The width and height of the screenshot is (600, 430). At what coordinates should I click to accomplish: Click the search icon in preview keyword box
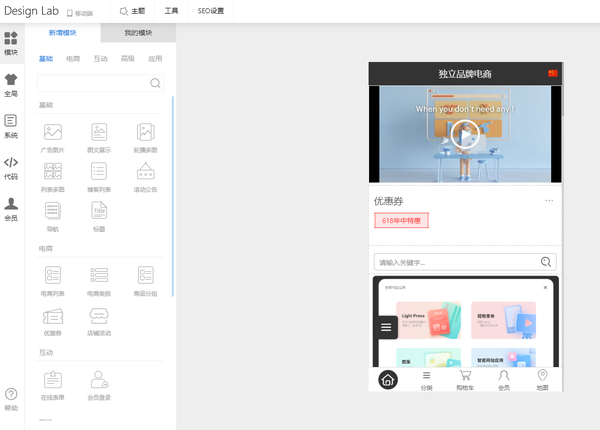pyautogui.click(x=546, y=262)
